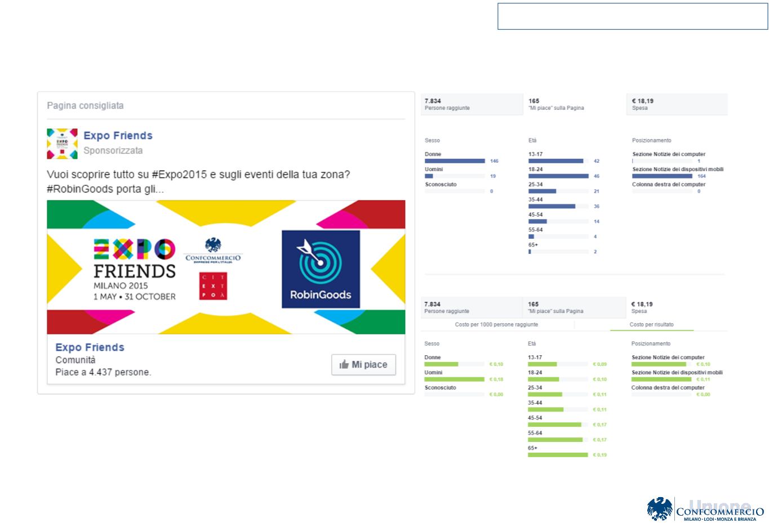The image size is (769, 532).
Task: Click the blue Donne bar showing 146
Action: click(455, 161)
